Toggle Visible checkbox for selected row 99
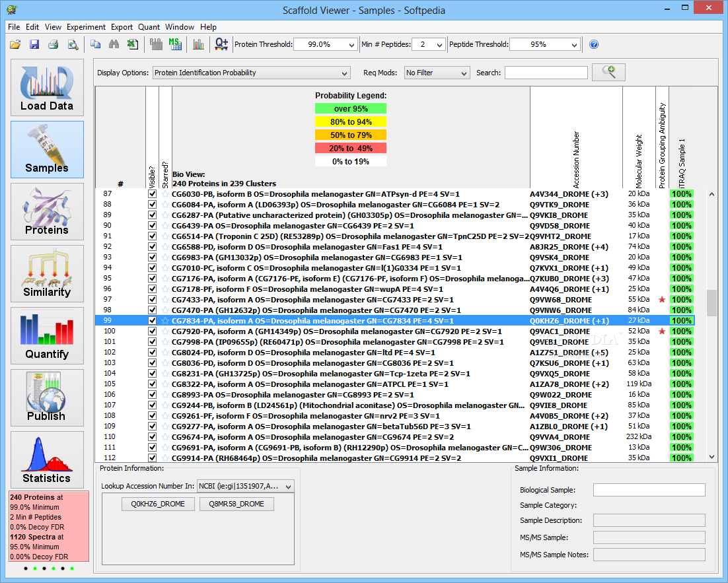This screenshot has width=728, height=583. click(x=152, y=321)
